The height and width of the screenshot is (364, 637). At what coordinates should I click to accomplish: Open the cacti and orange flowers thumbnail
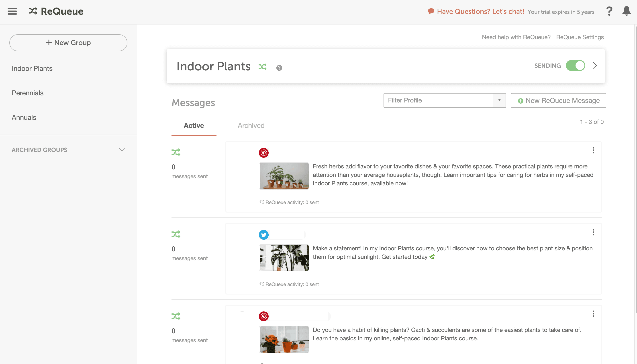coord(284,339)
